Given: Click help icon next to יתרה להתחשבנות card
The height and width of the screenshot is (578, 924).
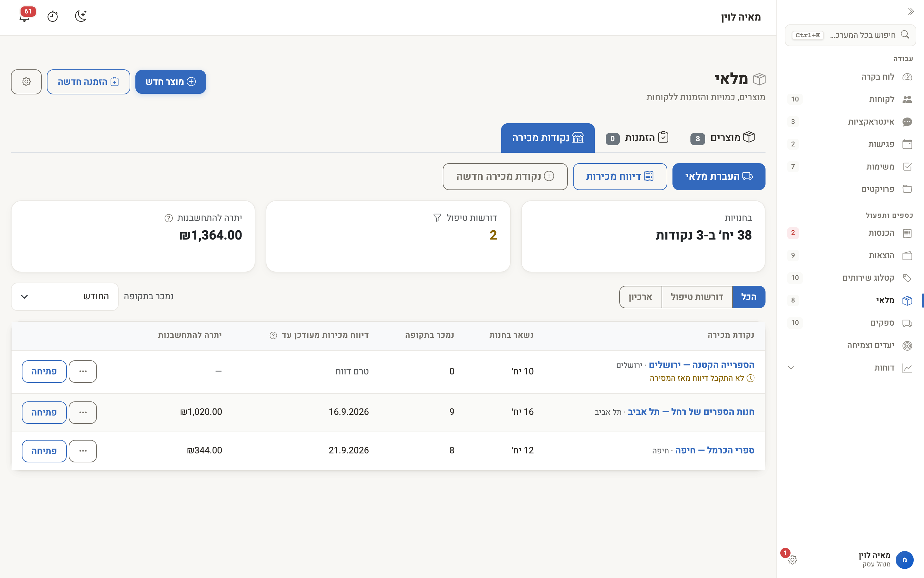Looking at the screenshot, I should 168,218.
